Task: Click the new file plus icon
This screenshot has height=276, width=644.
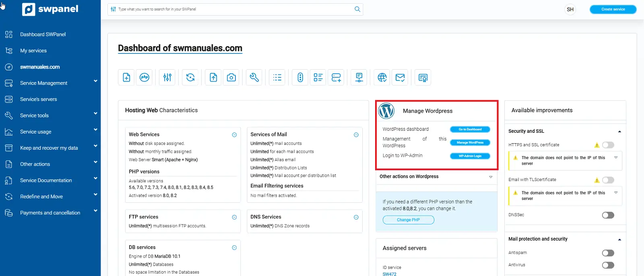Action: [126, 77]
